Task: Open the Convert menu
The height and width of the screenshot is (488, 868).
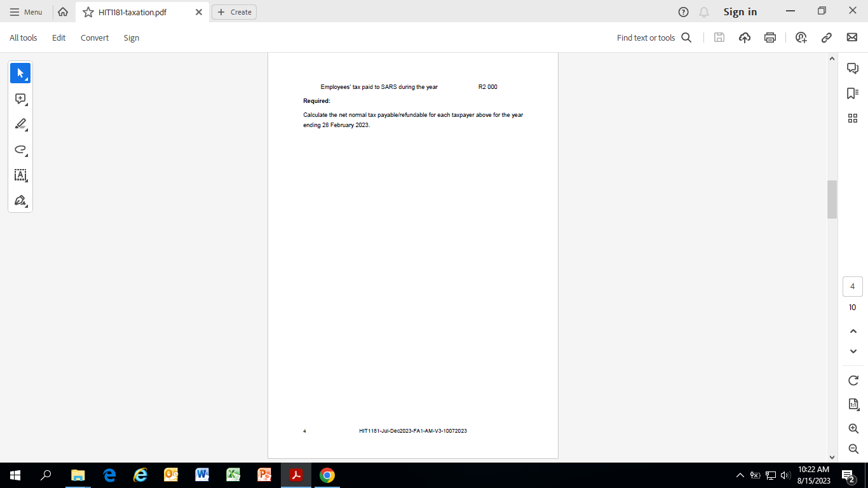Action: (94, 37)
